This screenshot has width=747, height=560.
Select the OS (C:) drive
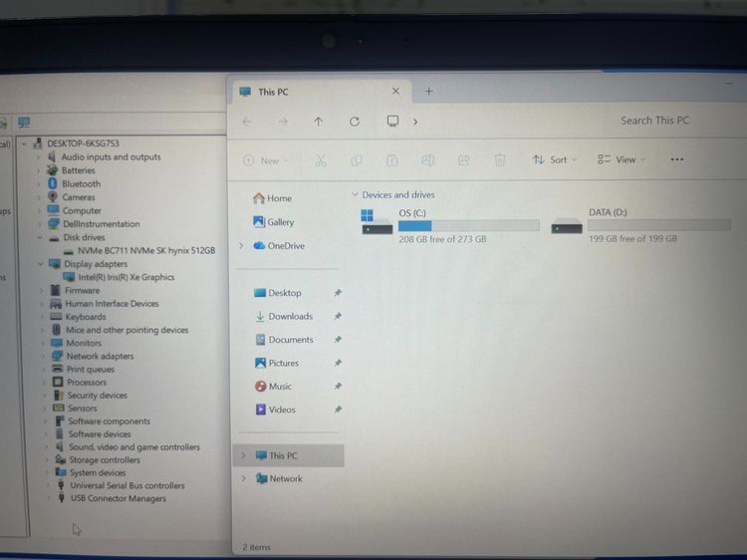pyautogui.click(x=450, y=225)
